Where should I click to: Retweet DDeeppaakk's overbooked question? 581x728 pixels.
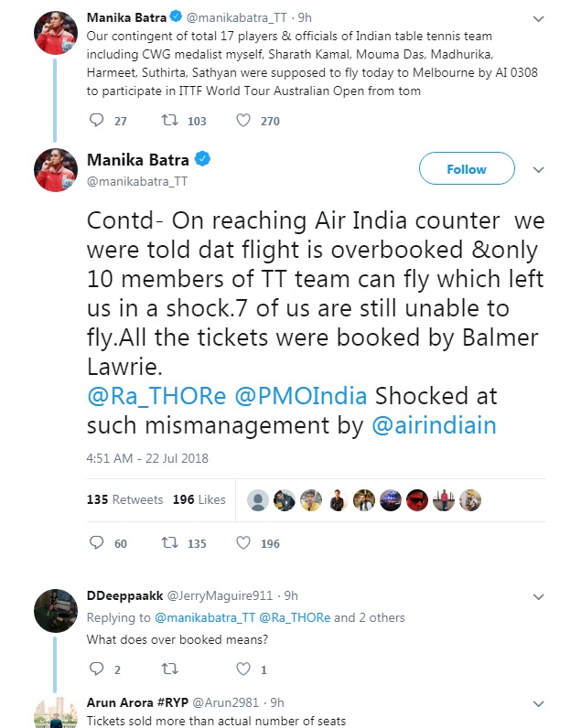click(x=168, y=669)
